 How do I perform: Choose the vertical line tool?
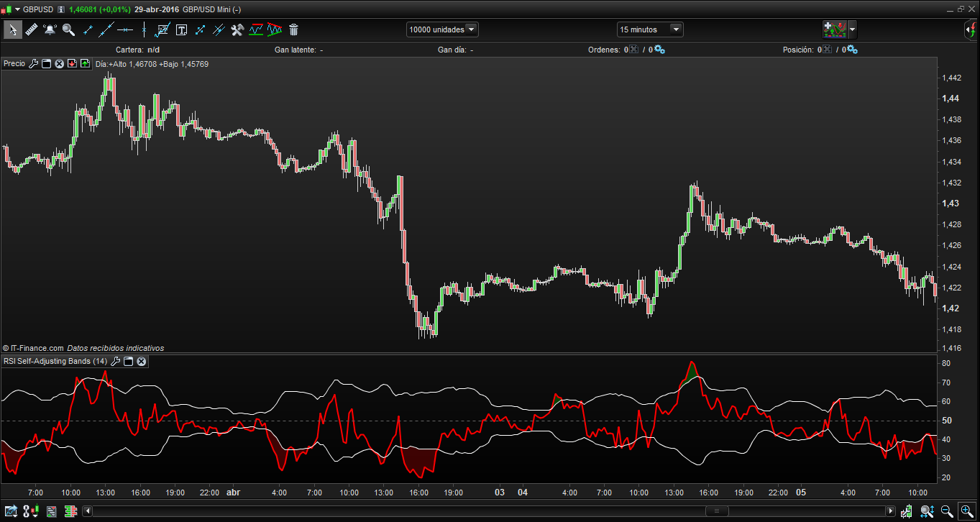[x=144, y=29]
